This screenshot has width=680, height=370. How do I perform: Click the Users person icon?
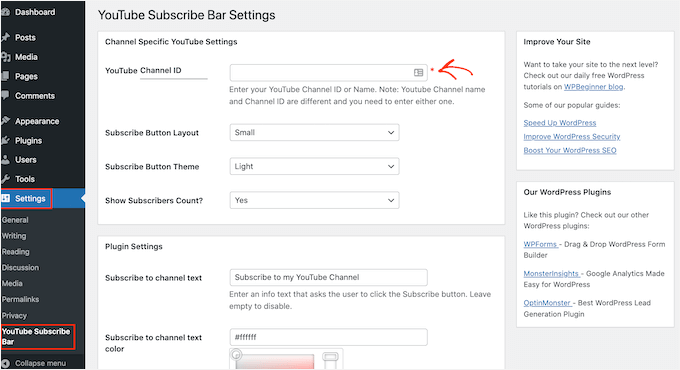pyautogui.click(x=5, y=160)
